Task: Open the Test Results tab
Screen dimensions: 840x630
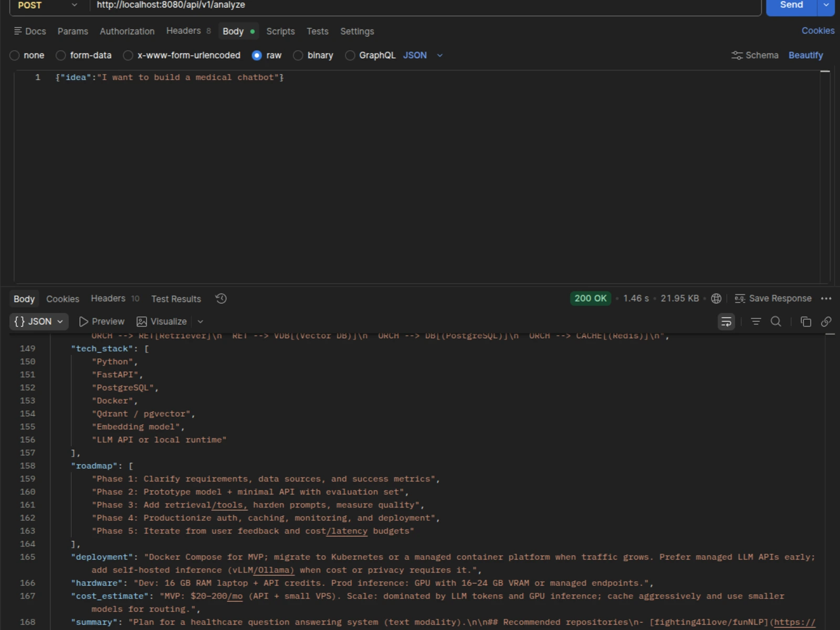Action: click(176, 299)
